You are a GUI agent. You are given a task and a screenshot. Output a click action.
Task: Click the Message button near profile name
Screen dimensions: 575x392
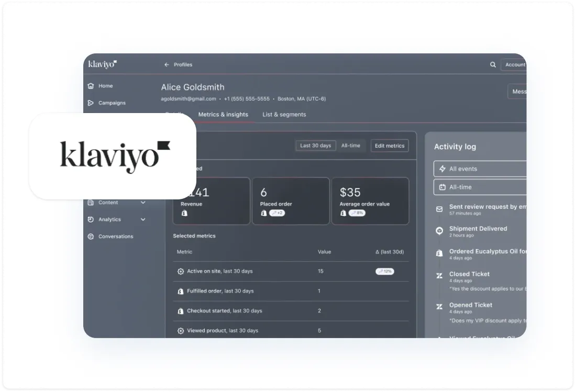517,92
